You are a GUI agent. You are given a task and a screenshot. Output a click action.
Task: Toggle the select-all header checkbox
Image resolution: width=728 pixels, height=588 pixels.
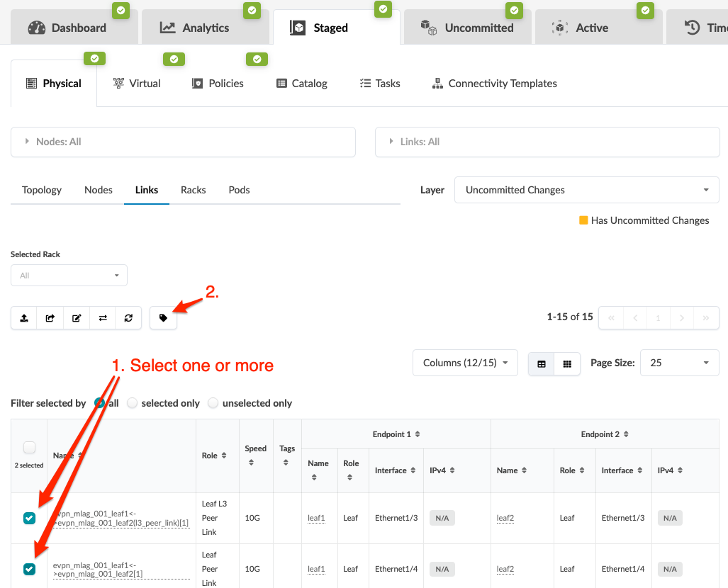[x=29, y=448]
